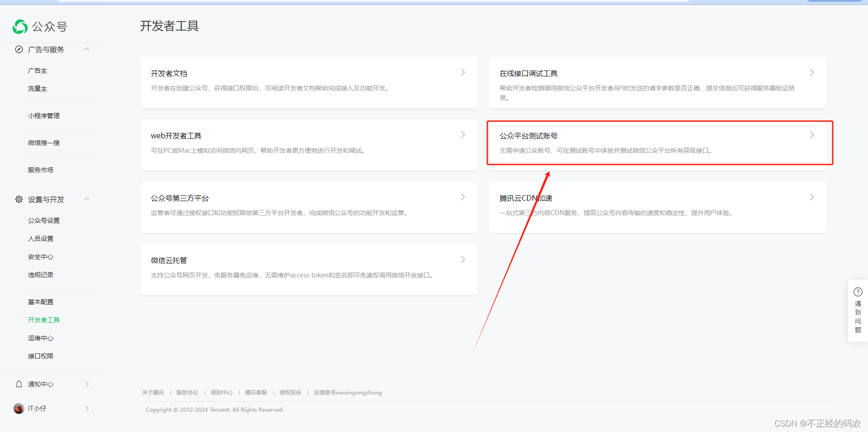Click the 规则中心 footer link
Viewport: 868px width, 432px height.
(222, 393)
